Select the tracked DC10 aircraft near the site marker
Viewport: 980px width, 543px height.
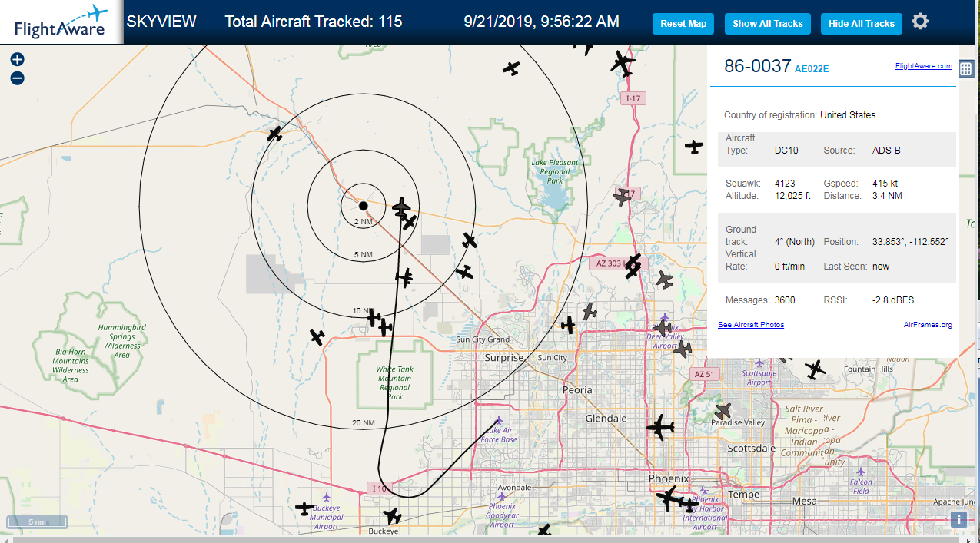click(x=402, y=207)
